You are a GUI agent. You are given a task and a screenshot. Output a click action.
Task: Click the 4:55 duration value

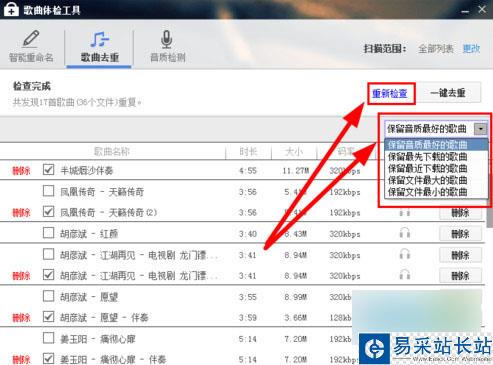tap(248, 171)
